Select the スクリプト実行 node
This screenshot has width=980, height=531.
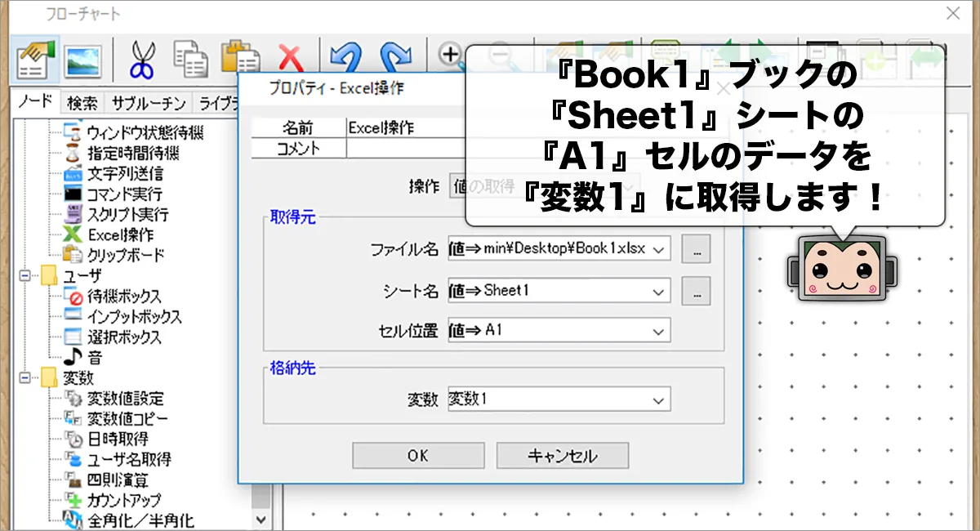click(x=117, y=214)
